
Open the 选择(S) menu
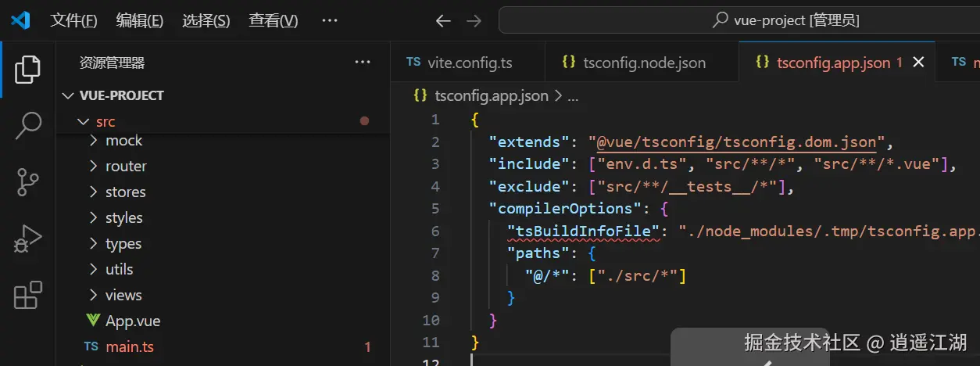[x=206, y=21]
